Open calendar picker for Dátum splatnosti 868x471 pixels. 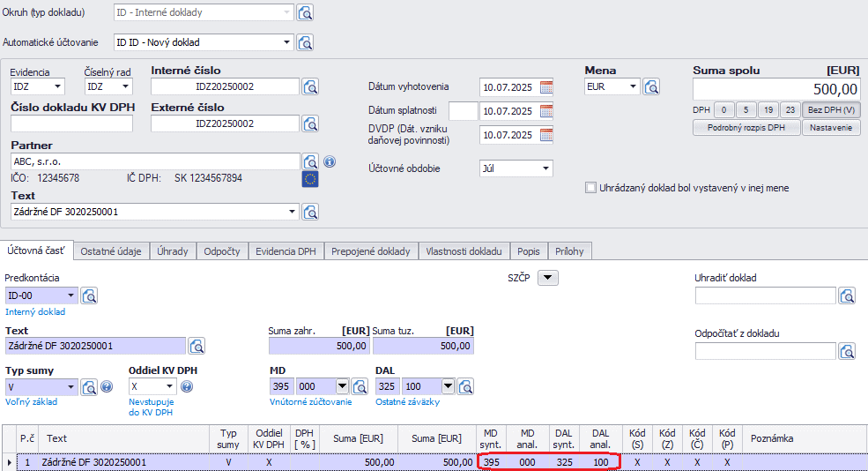pos(546,111)
